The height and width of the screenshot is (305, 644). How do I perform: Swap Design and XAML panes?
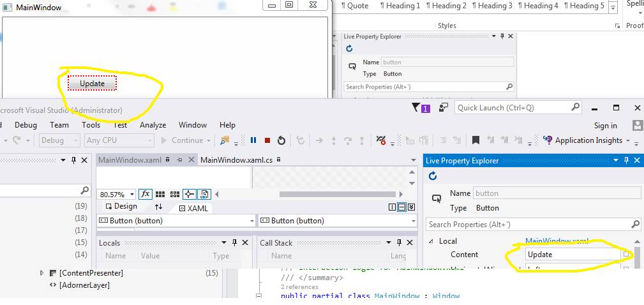point(158,207)
